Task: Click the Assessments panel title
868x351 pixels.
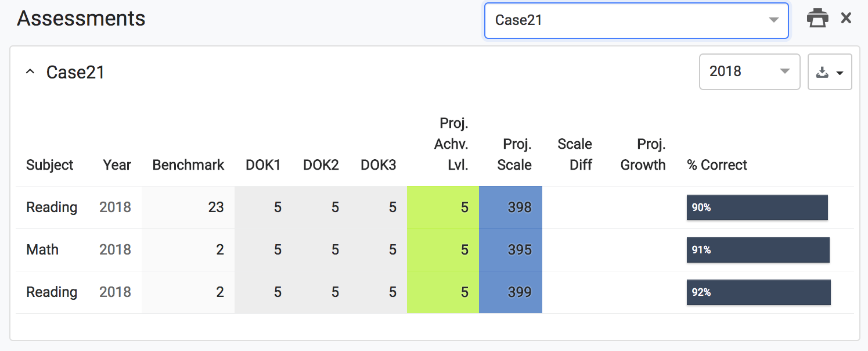Action: pos(81,19)
